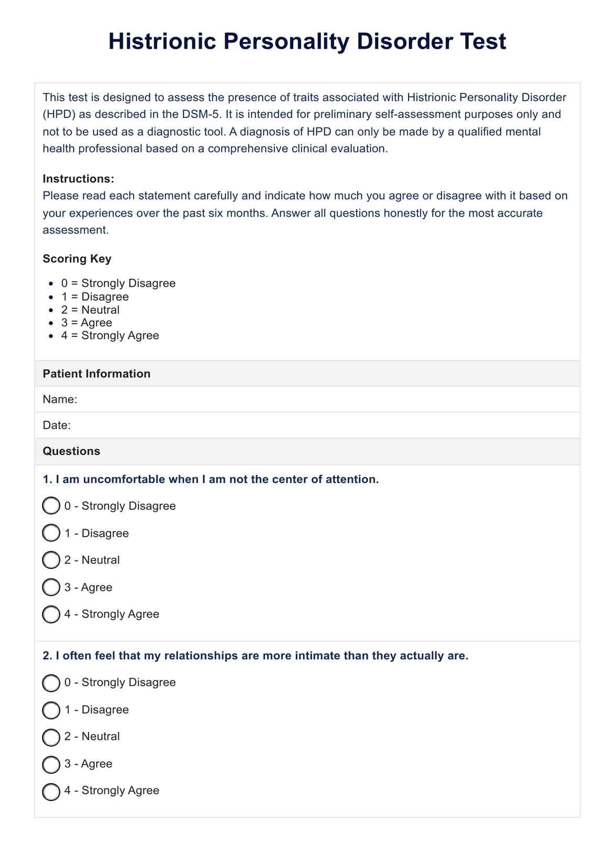The width and height of the screenshot is (616, 854).
Task: Click the question 2 statement text
Action: pyautogui.click(x=256, y=656)
